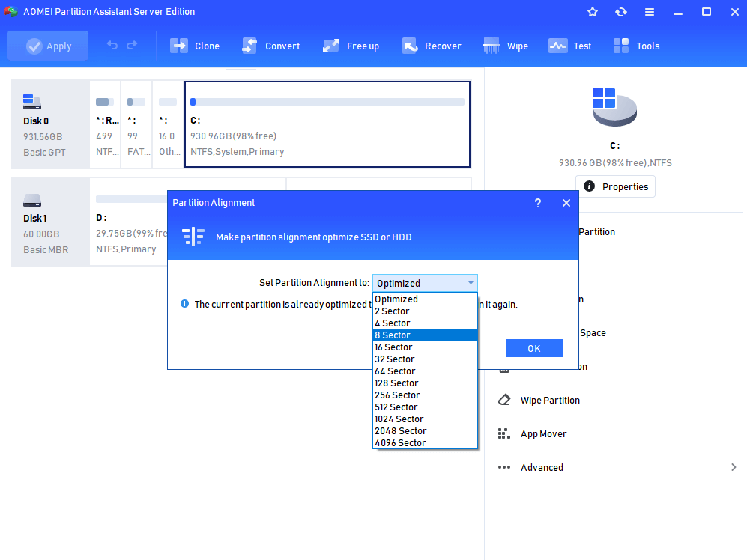Image resolution: width=747 pixels, height=560 pixels.
Task: Click the App Mover grid icon
Action: [504, 433]
